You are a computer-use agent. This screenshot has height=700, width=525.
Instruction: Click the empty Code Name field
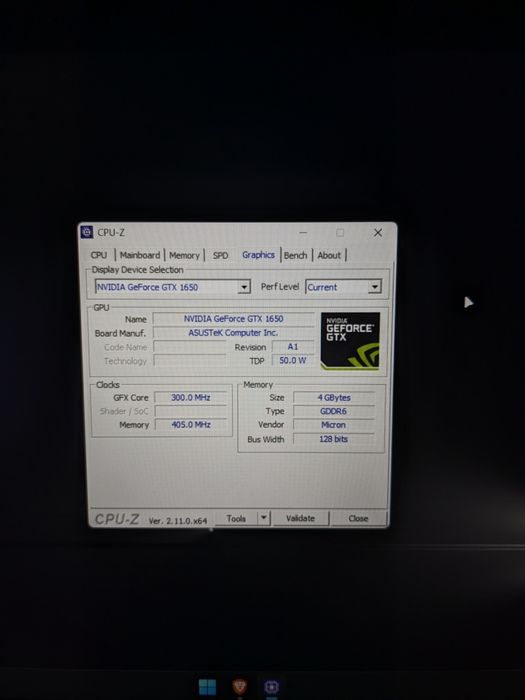click(190, 347)
